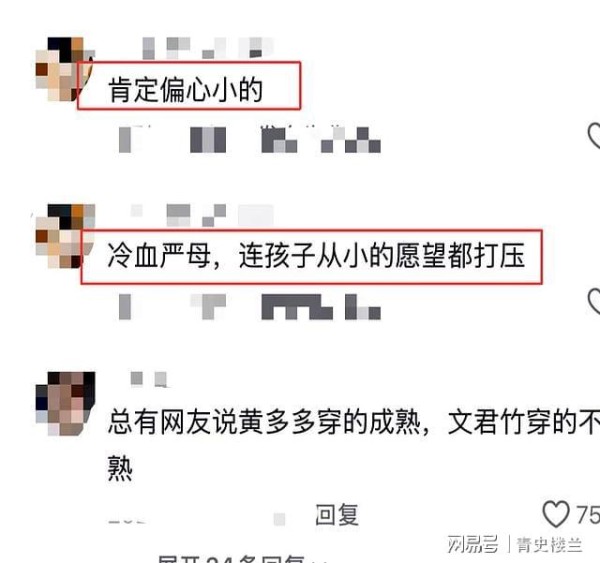This screenshot has width=600, height=563.
Task: Click the 75 like count number
Action: (588, 514)
